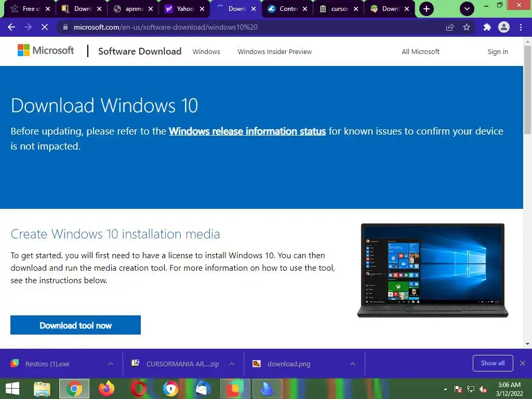The width and height of the screenshot is (532, 399).
Task: Open the All Microsoft menu
Action: [x=420, y=51]
